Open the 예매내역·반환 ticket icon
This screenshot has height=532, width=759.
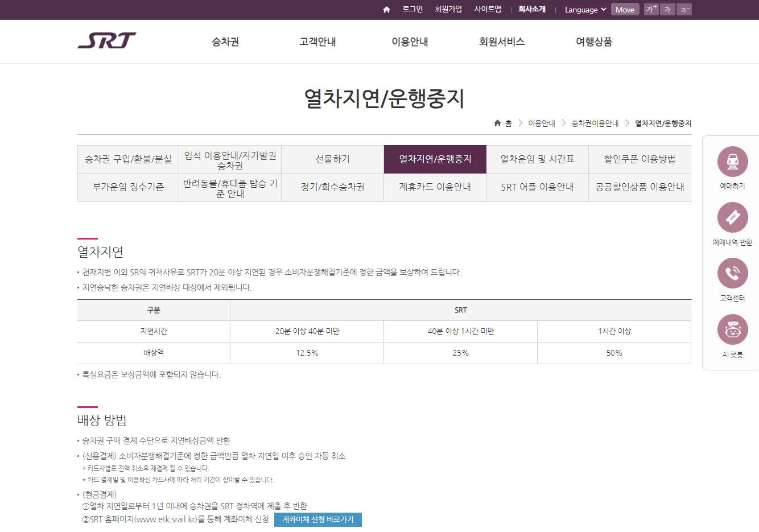click(x=732, y=217)
